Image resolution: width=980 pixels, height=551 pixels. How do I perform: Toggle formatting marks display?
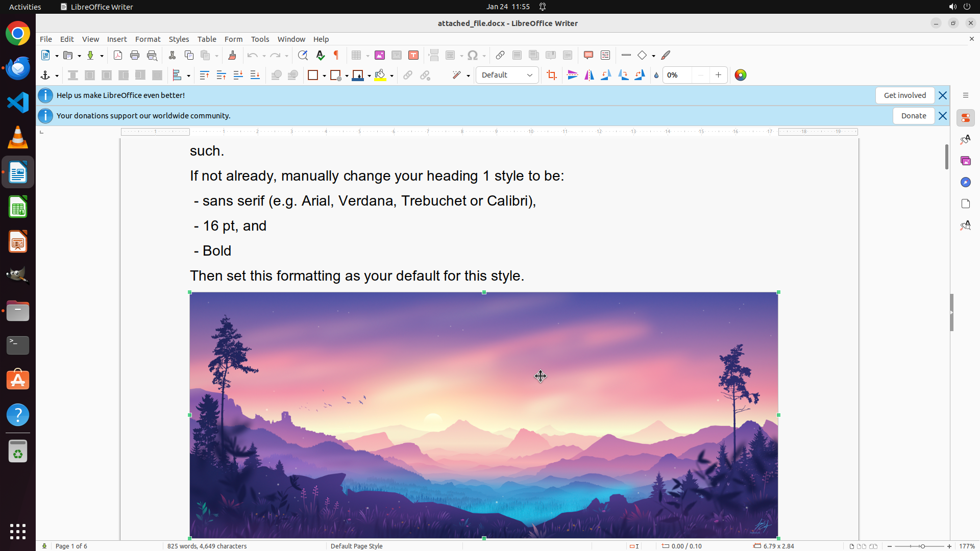pos(336,55)
